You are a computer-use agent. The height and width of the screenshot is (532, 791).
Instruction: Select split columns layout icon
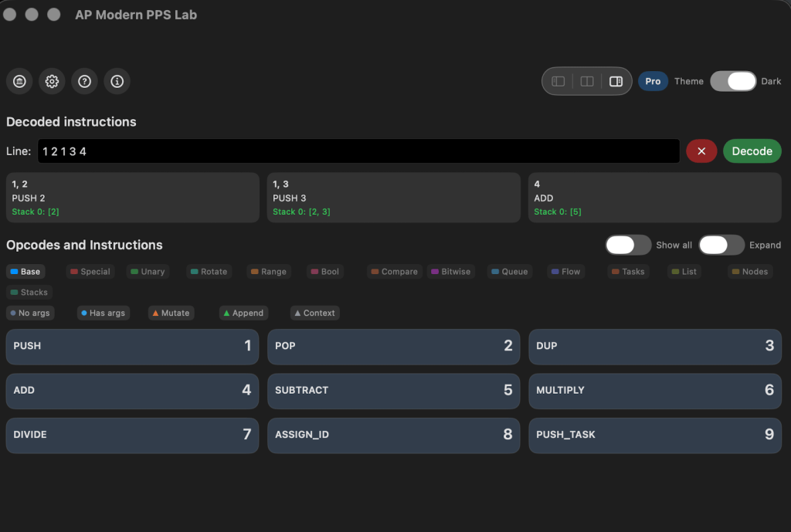[587, 81]
